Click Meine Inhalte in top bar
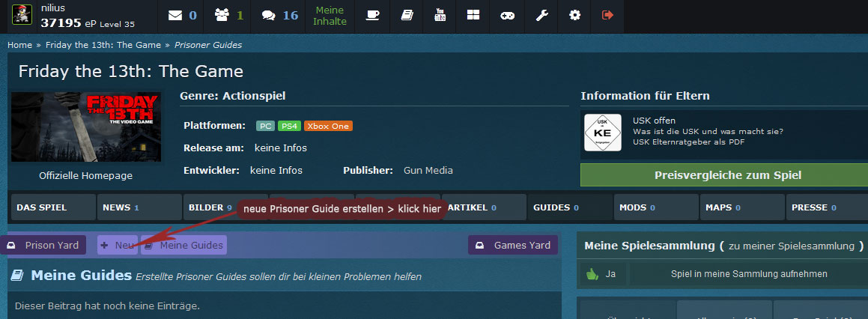868x319 pixels. click(330, 16)
